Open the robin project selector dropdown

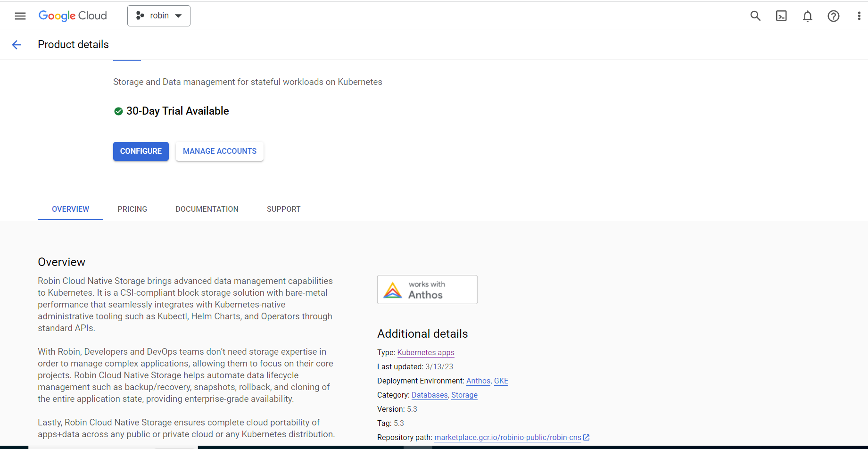[x=158, y=16]
